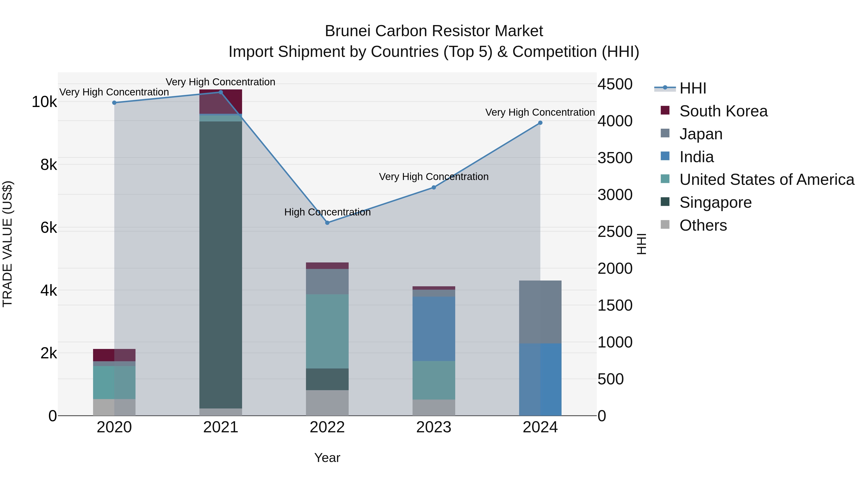The width and height of the screenshot is (868, 488).
Task: Click the 2021 HHI data point
Action: [x=221, y=92]
